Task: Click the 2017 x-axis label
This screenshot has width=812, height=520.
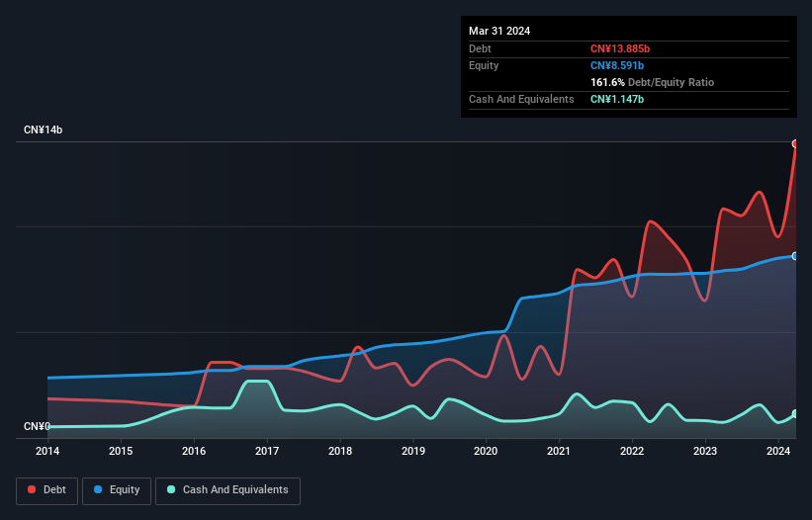Action: [x=267, y=451]
